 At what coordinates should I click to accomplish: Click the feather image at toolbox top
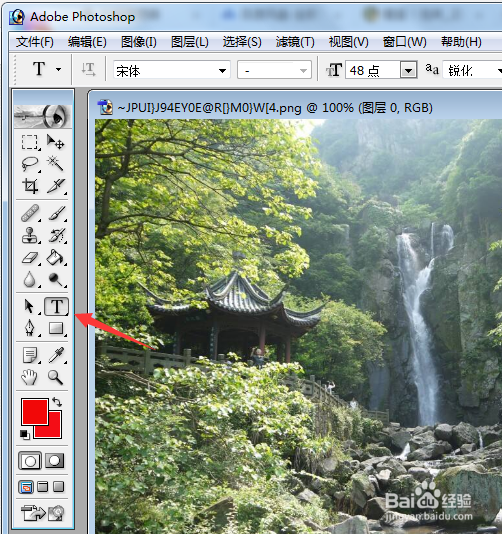(x=43, y=116)
